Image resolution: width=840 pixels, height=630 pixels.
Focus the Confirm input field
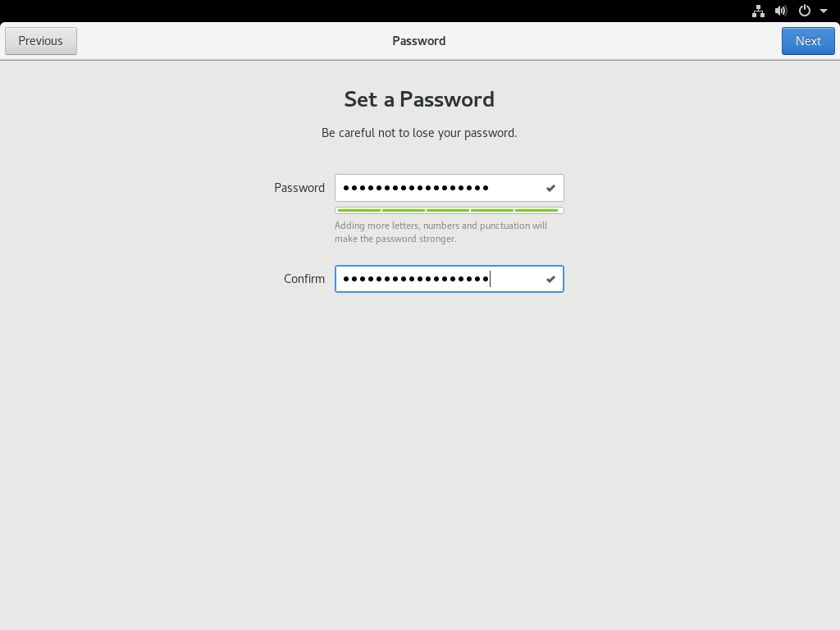tap(449, 279)
